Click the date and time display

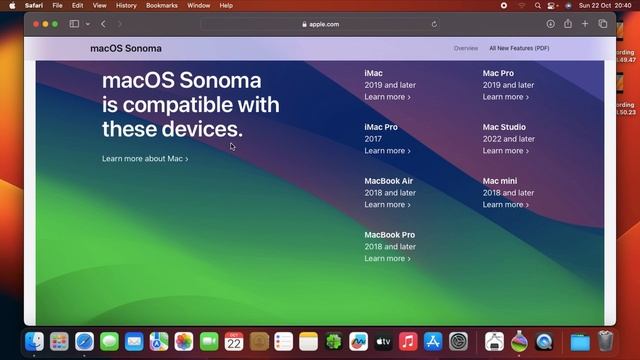[x=605, y=5]
